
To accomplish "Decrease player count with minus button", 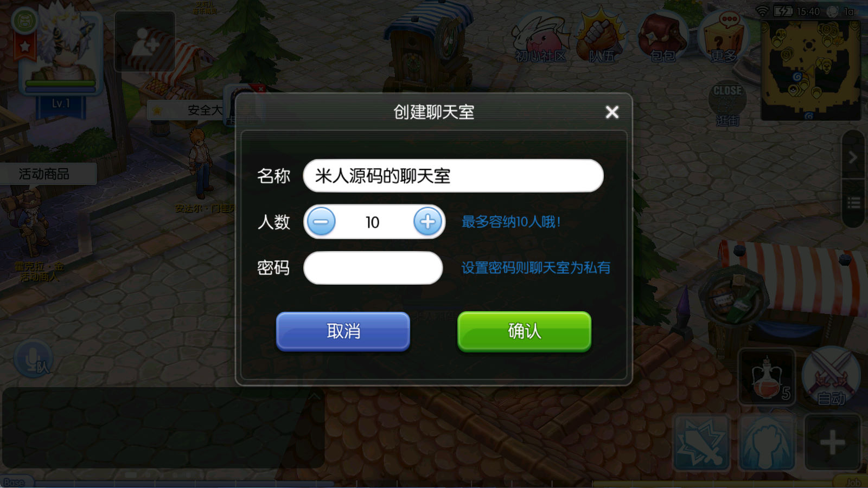I will 321,222.
